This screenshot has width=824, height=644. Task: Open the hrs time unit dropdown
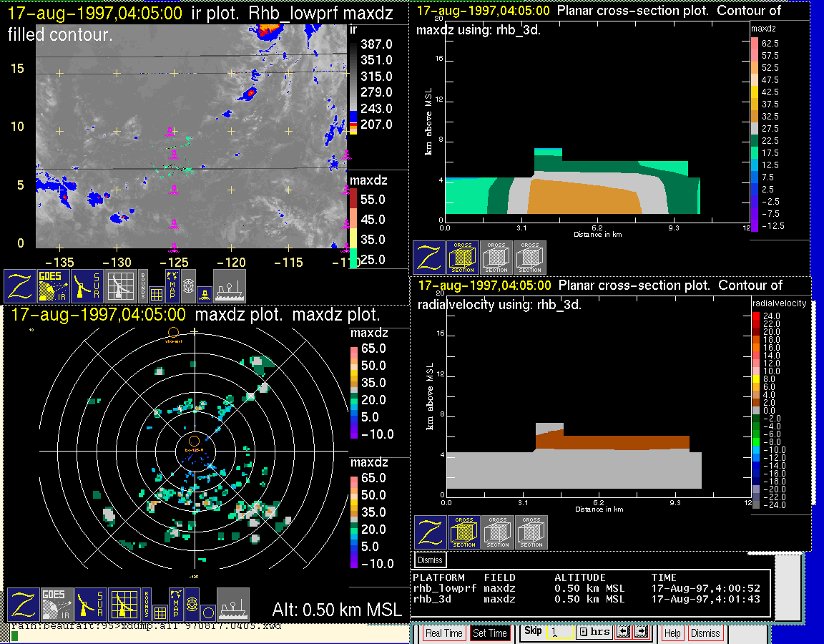point(594,632)
